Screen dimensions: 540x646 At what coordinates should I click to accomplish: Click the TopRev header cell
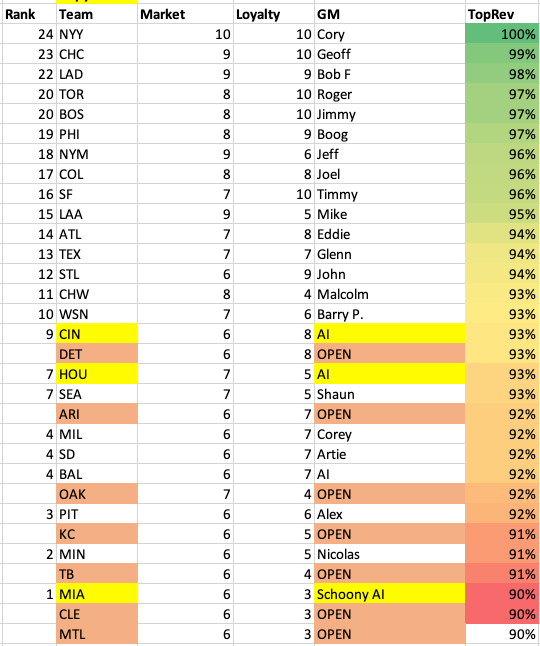tap(502, 14)
